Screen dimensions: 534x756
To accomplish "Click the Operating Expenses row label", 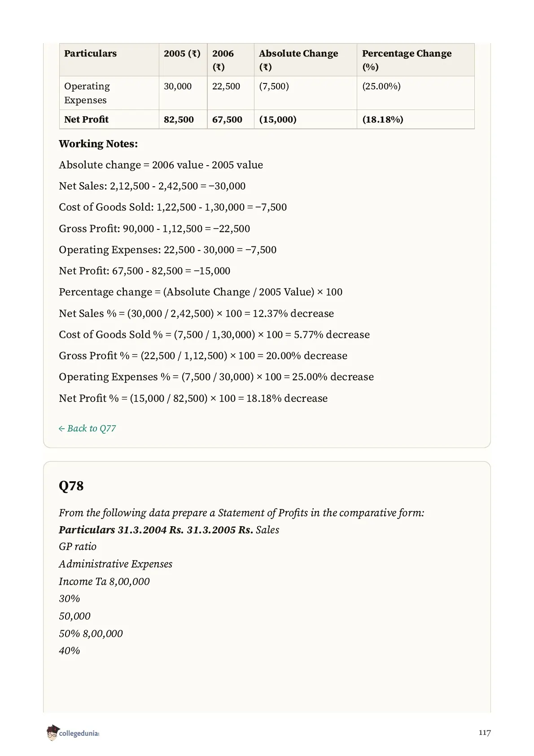I will [87, 93].
